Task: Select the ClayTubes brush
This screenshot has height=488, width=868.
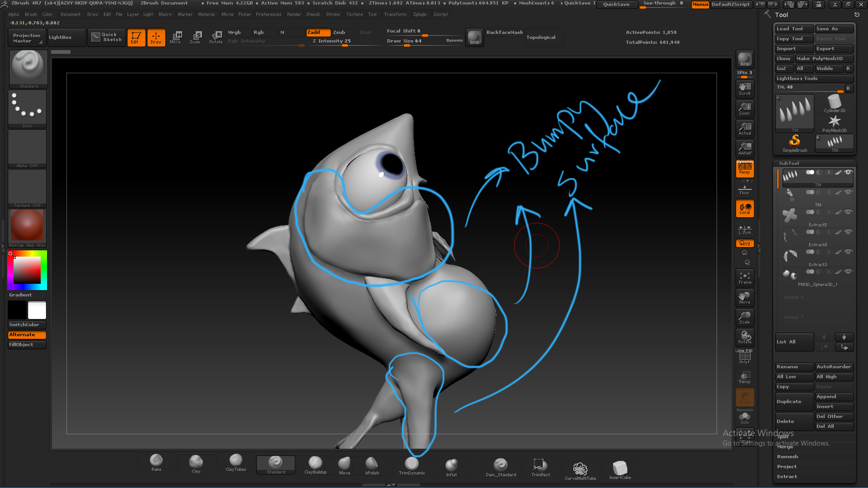Action: click(x=236, y=463)
